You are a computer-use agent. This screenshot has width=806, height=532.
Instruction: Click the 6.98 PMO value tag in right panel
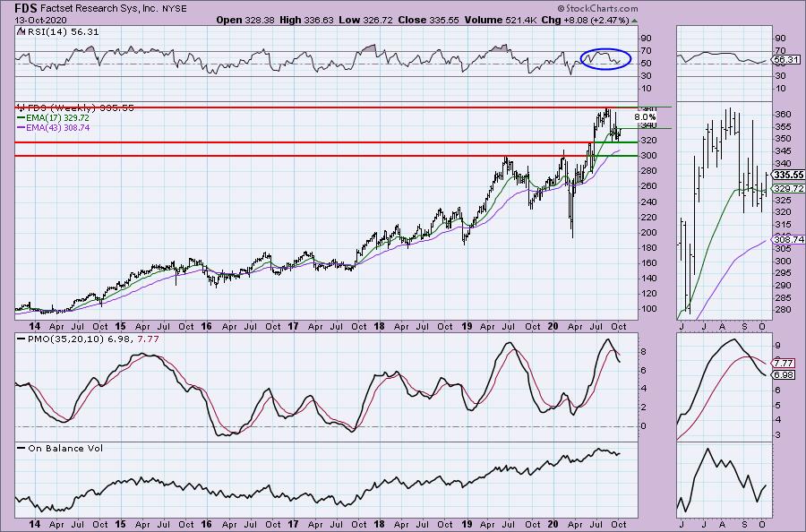784,375
